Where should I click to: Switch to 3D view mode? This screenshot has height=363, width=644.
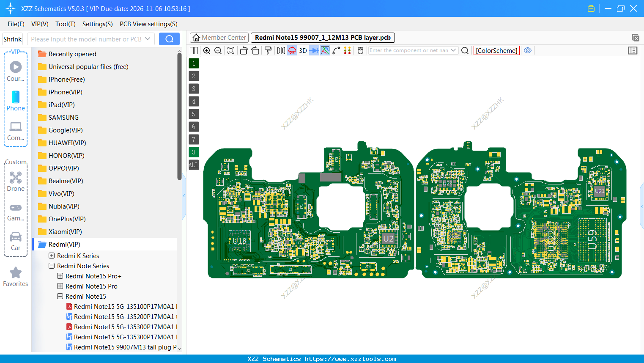click(x=302, y=50)
